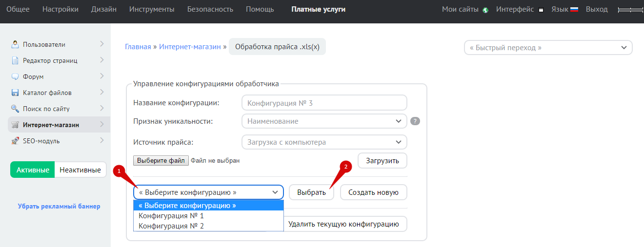
Task: Click the gray question mark help icon
Action: (415, 121)
